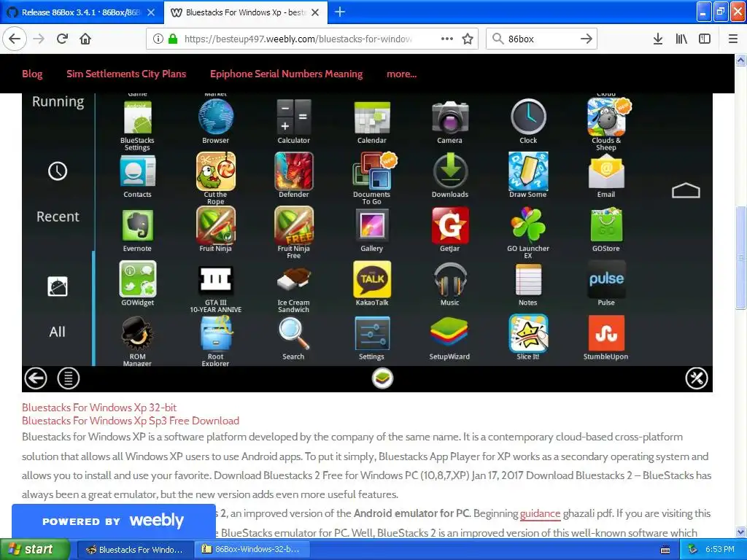The height and width of the screenshot is (560, 747).
Task: Click the BlueStacks center home logo
Action: [382, 378]
